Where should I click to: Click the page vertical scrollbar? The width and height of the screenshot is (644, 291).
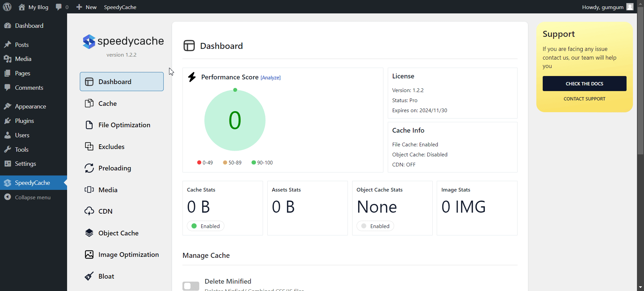[x=641, y=80]
